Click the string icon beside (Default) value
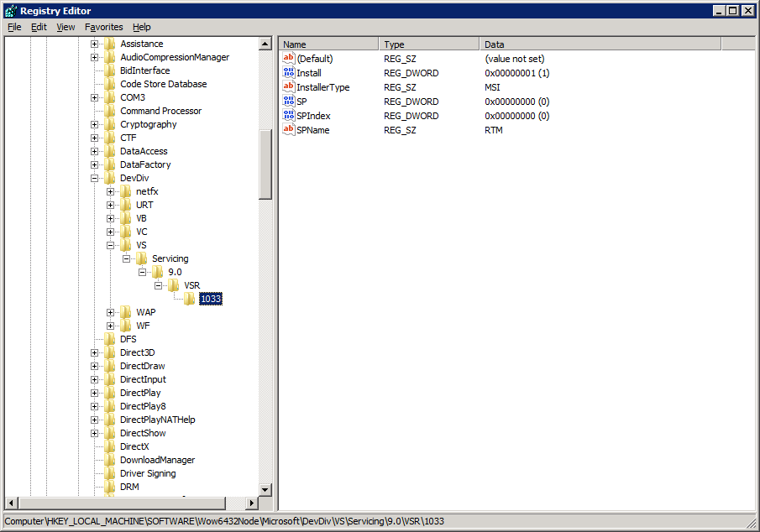This screenshot has height=532, width=760. point(288,58)
